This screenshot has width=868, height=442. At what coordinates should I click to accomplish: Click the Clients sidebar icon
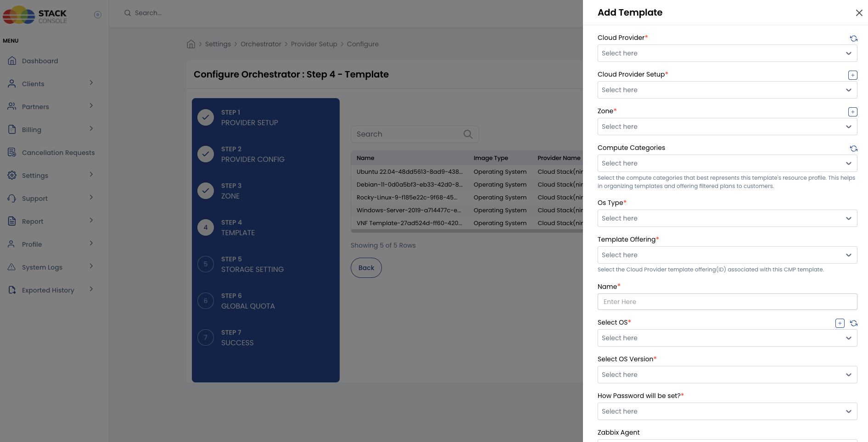tap(12, 83)
